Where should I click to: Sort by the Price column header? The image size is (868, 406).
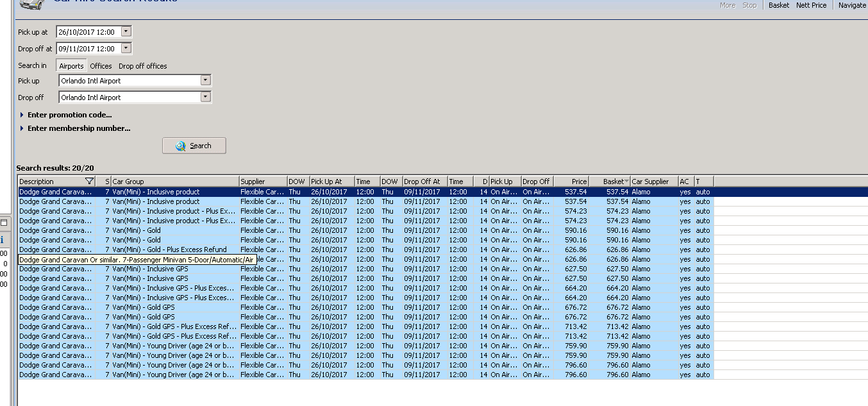click(x=571, y=182)
